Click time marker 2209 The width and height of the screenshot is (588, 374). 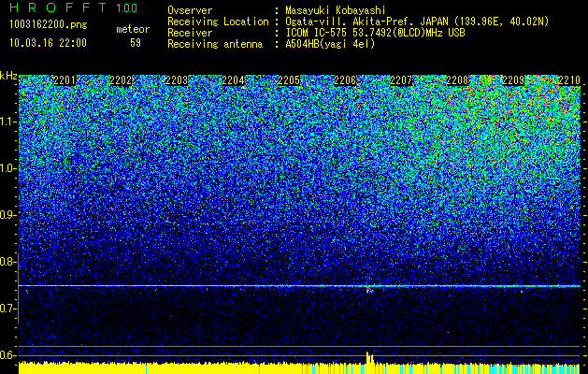click(x=513, y=80)
